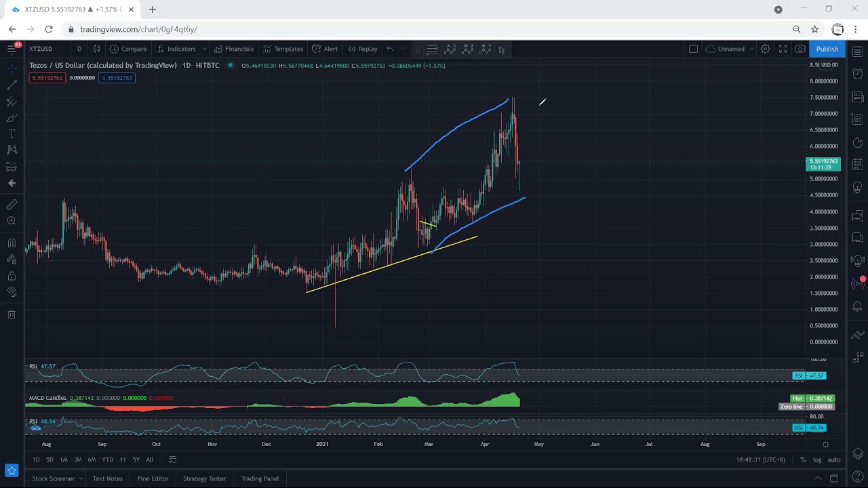Image resolution: width=868 pixels, height=488 pixels.
Task: Select the Brush drawing tool
Action: 12,118
